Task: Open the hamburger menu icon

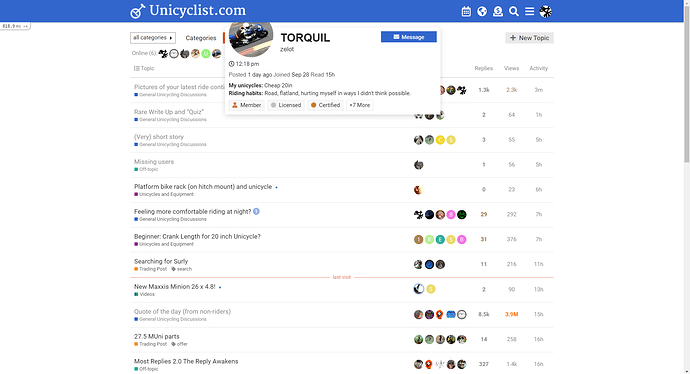Action: (529, 11)
